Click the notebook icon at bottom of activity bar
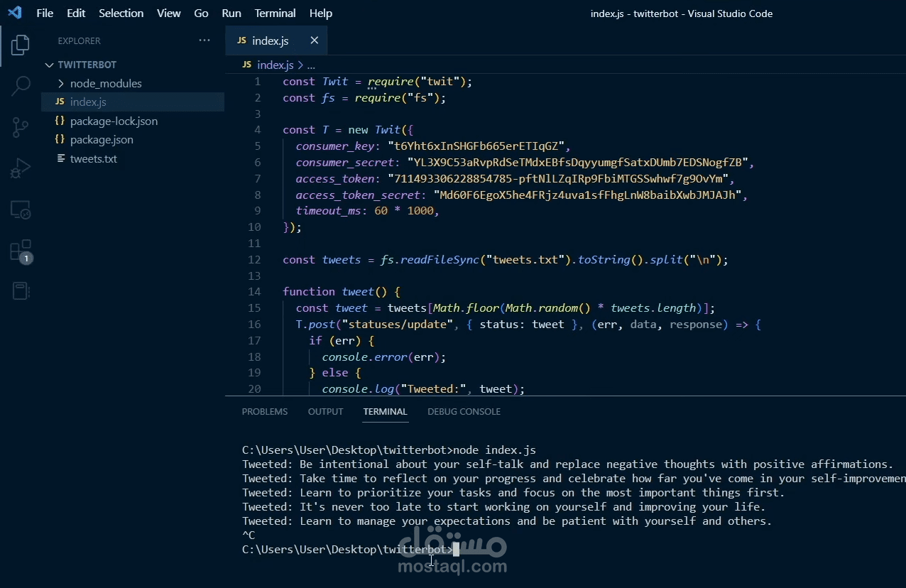The height and width of the screenshot is (588, 906). pos(21,291)
